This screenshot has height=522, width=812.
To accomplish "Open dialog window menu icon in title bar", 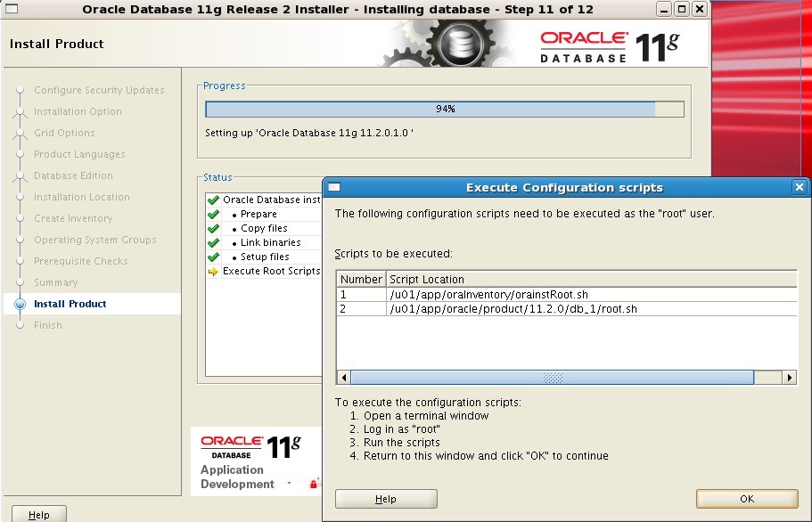I will pos(333,188).
